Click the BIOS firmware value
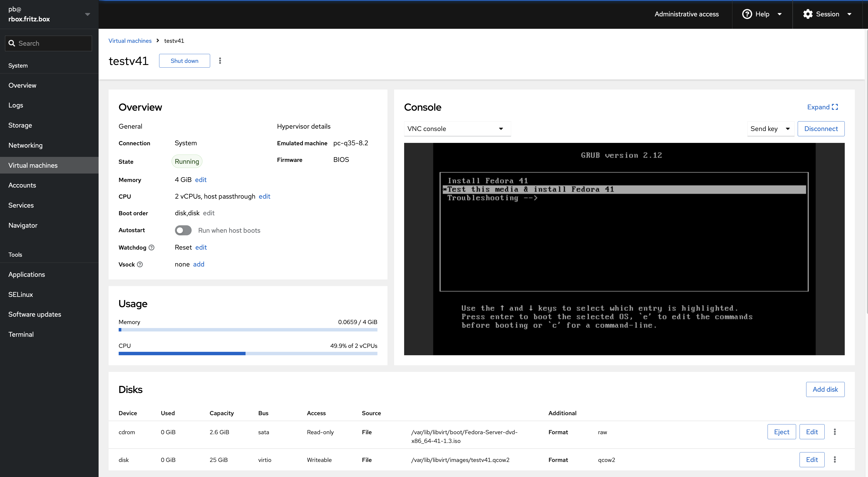Viewport: 868px width, 477px height. point(341,160)
